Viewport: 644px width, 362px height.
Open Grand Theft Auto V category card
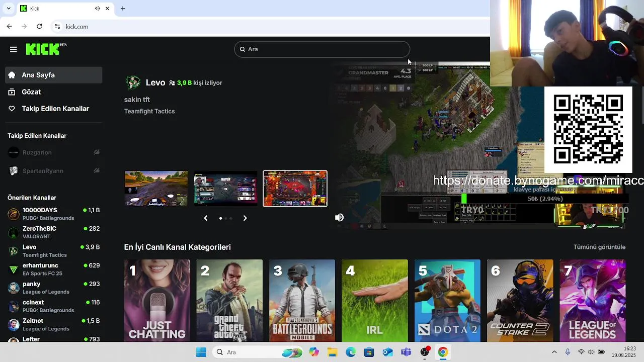click(229, 301)
